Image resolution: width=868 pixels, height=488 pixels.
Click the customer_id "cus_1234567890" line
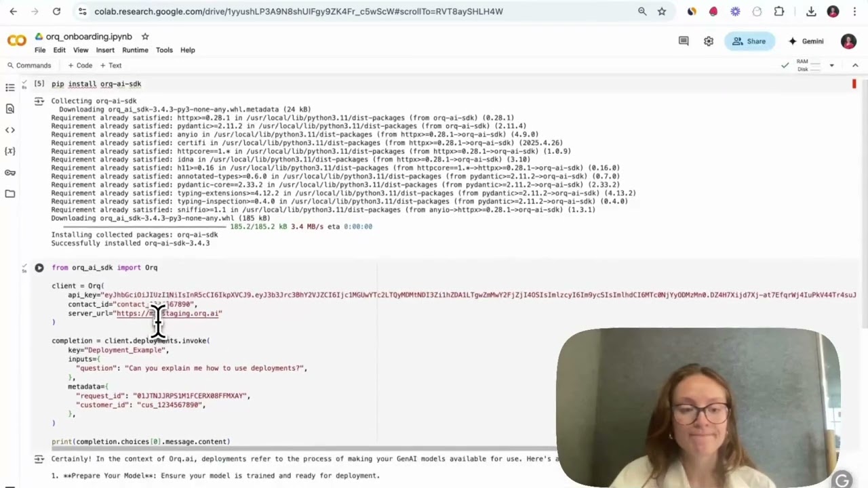point(140,405)
